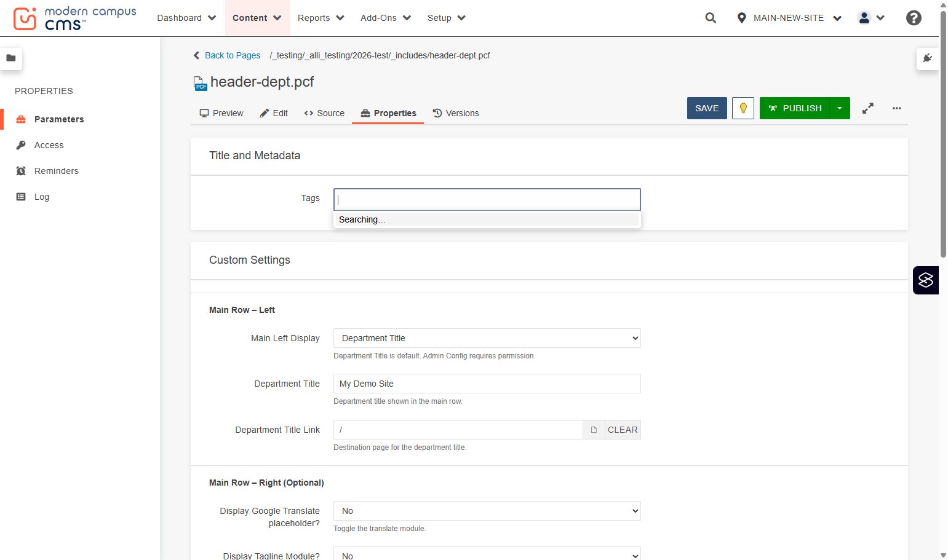This screenshot has height=560, width=948.
Task: Open the Display Google Translate placeholder dropdown
Action: coord(487,511)
